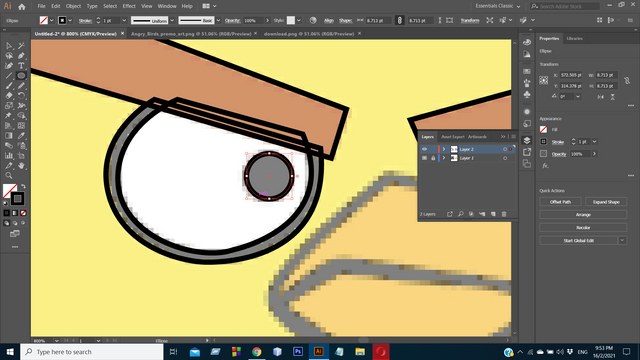Select the Pen tool
The image size is (640, 360).
pyautogui.click(x=21, y=56)
